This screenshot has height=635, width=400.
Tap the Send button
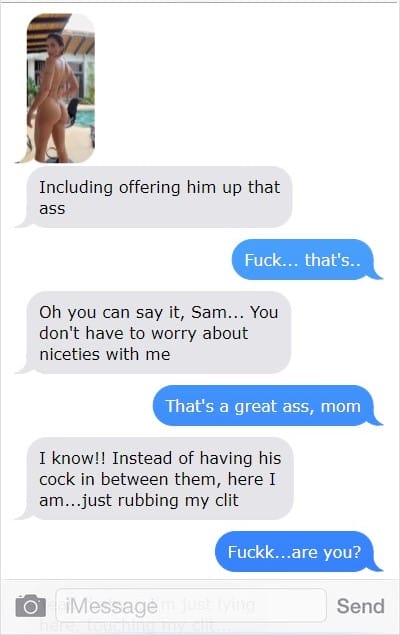pos(360,606)
